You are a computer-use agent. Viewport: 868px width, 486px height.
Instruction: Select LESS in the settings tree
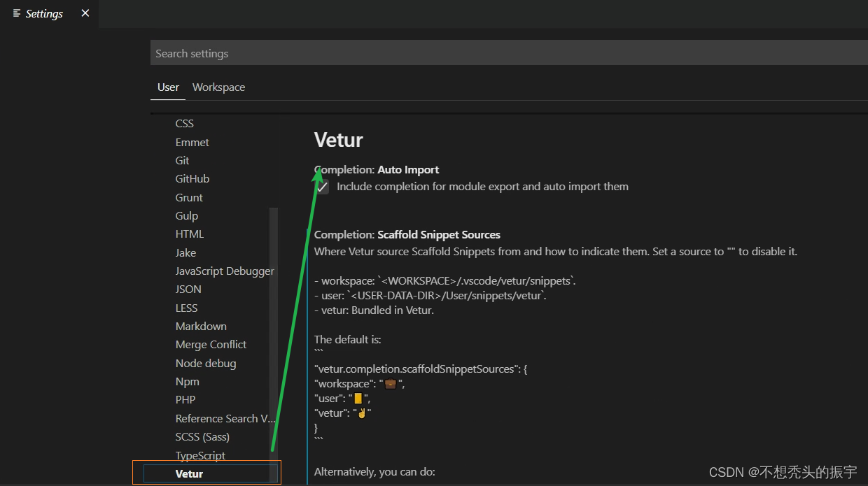click(187, 308)
